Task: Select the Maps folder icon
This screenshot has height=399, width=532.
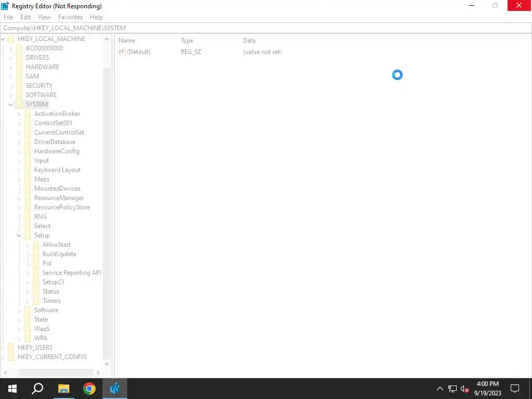Action: pyautogui.click(x=28, y=179)
